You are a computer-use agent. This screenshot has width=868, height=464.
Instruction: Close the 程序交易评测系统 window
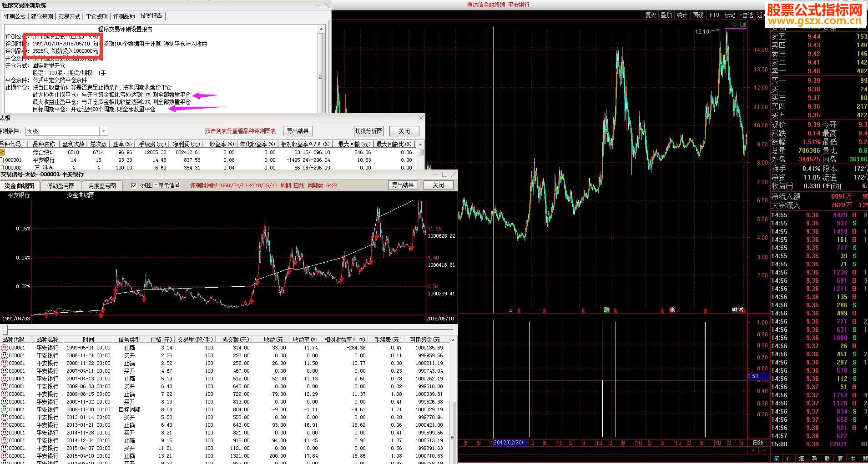327,5
